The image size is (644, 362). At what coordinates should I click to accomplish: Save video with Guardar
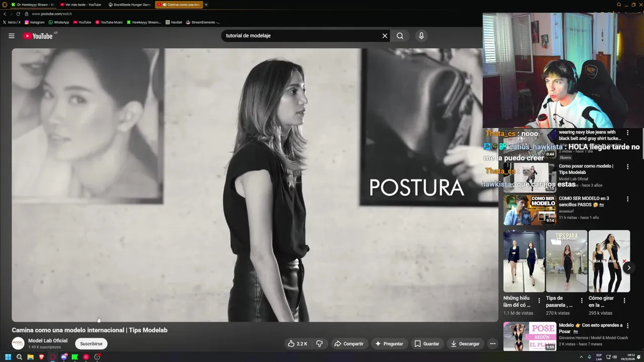coord(427,344)
